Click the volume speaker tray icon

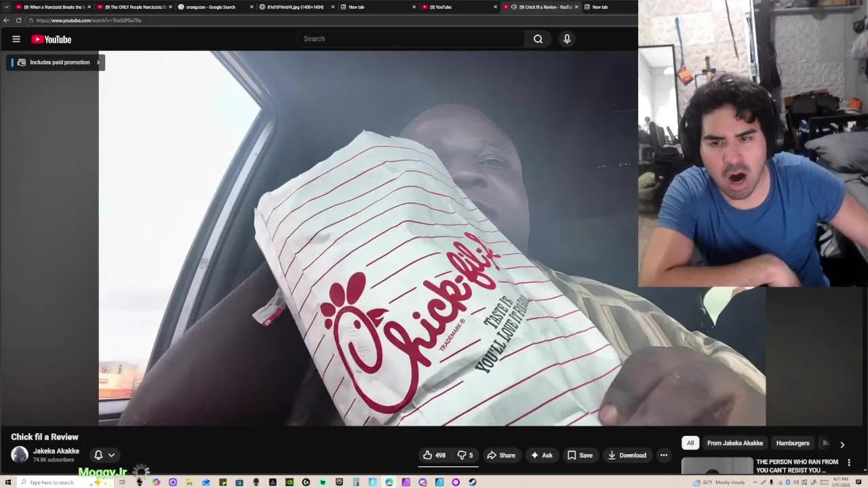coord(796,482)
